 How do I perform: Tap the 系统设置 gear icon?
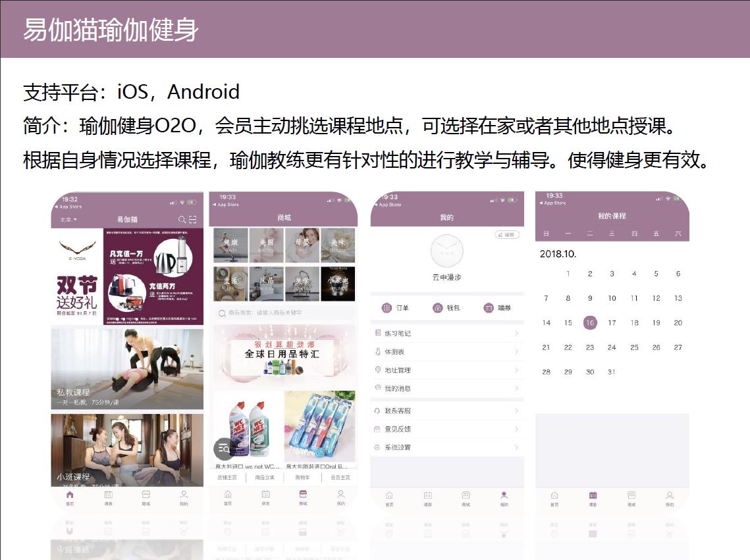click(377, 447)
